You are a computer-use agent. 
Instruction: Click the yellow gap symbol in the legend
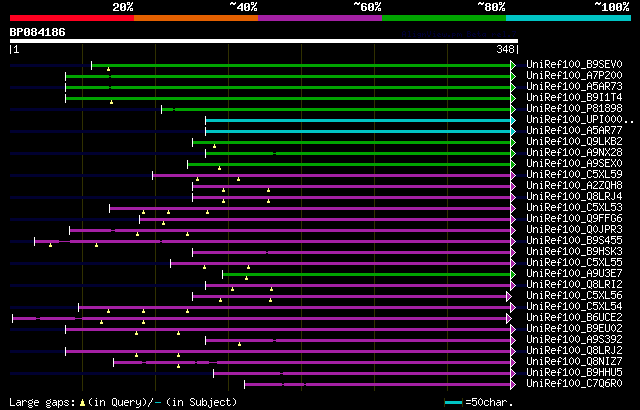tap(82, 403)
